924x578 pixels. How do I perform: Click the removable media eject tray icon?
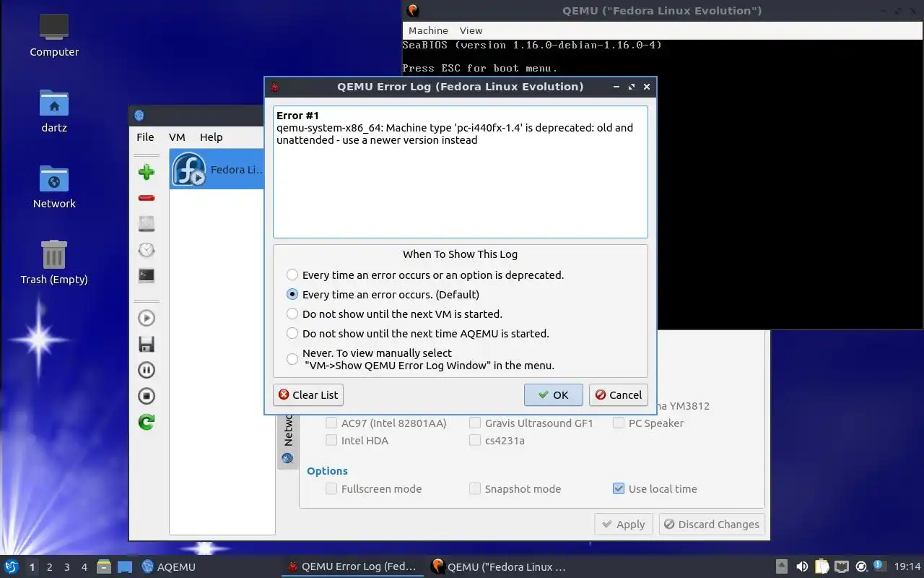[782, 566]
